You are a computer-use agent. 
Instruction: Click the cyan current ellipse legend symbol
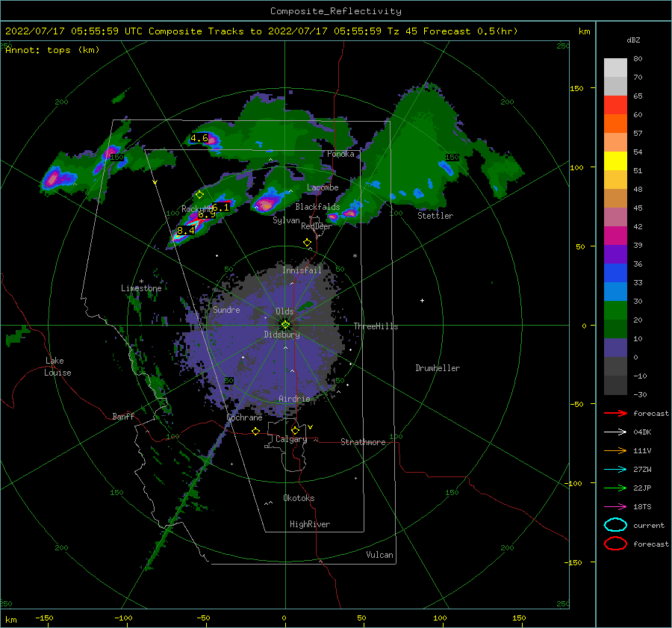[615, 525]
